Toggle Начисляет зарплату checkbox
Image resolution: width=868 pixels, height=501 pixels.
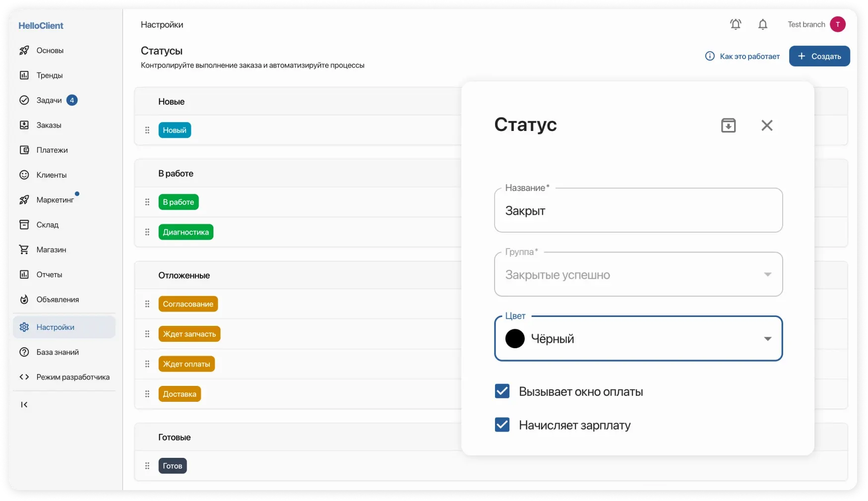pos(502,425)
